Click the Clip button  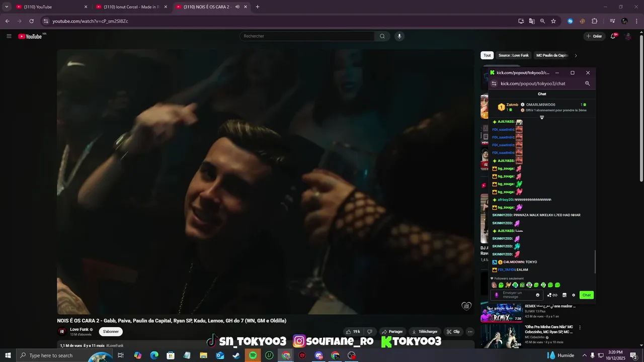[x=453, y=332]
